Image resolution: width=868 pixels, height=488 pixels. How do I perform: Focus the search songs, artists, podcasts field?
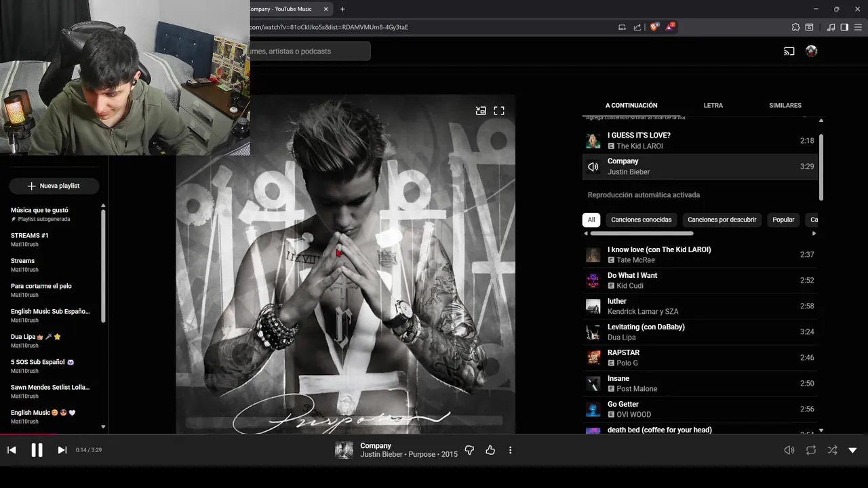pos(310,51)
